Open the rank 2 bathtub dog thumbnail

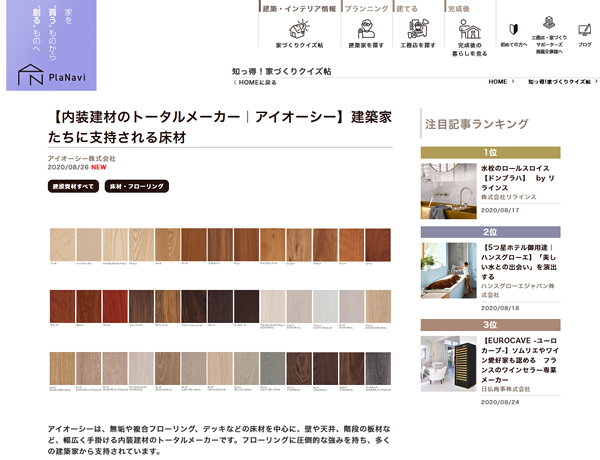coord(448,270)
